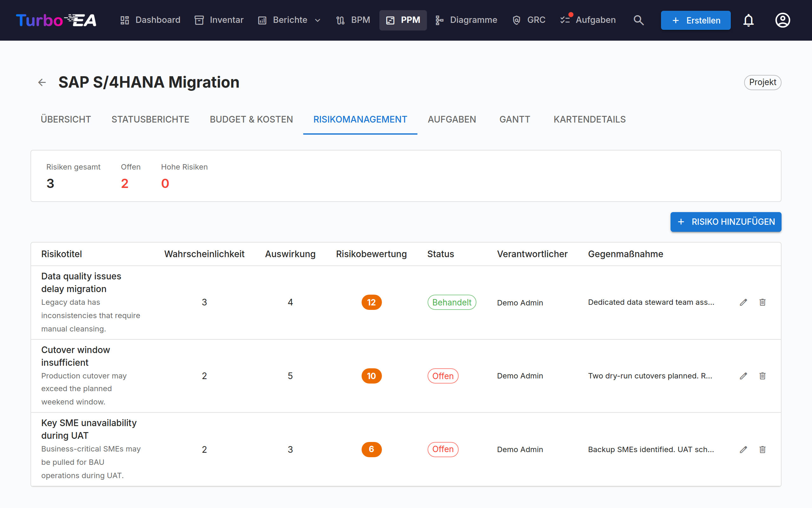The width and height of the screenshot is (812, 508).
Task: Delete the Data quality issues risk
Action: coord(762,302)
